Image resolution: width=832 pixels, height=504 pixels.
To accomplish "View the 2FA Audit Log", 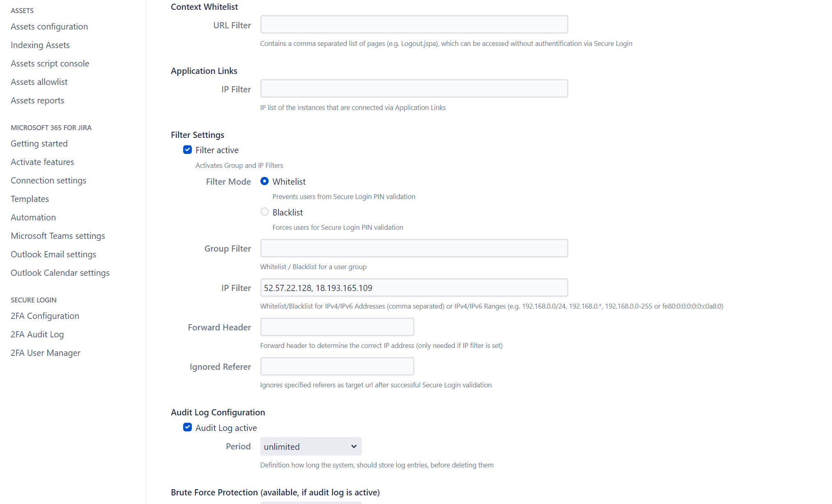I will 37,334.
